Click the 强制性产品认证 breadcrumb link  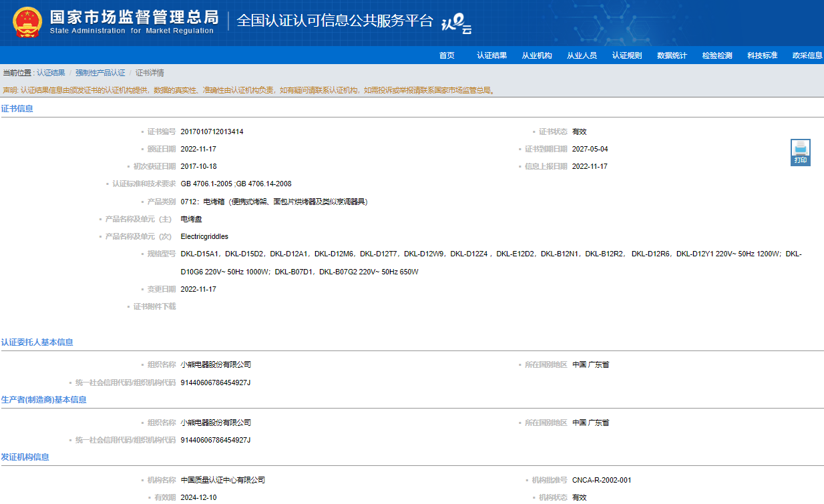(x=100, y=73)
